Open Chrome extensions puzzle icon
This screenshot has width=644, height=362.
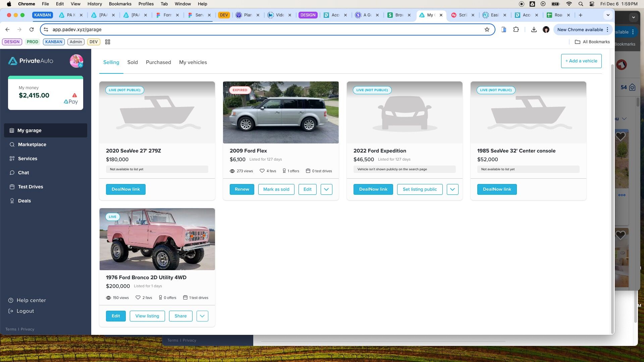516,29
